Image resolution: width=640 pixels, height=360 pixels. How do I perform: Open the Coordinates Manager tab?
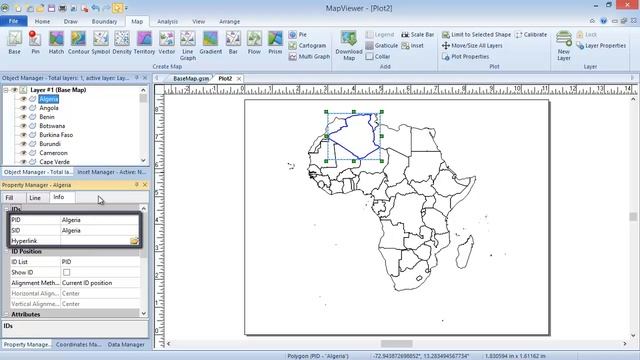tap(78, 344)
